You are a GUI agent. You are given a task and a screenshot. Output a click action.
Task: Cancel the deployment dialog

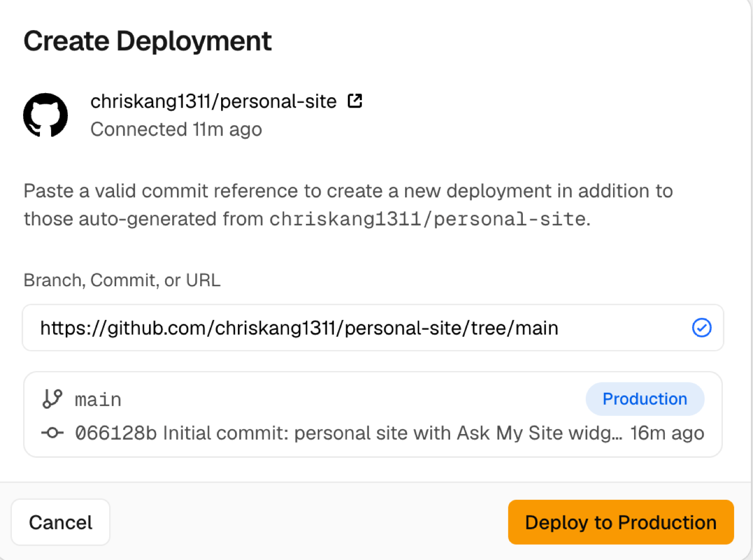61,522
